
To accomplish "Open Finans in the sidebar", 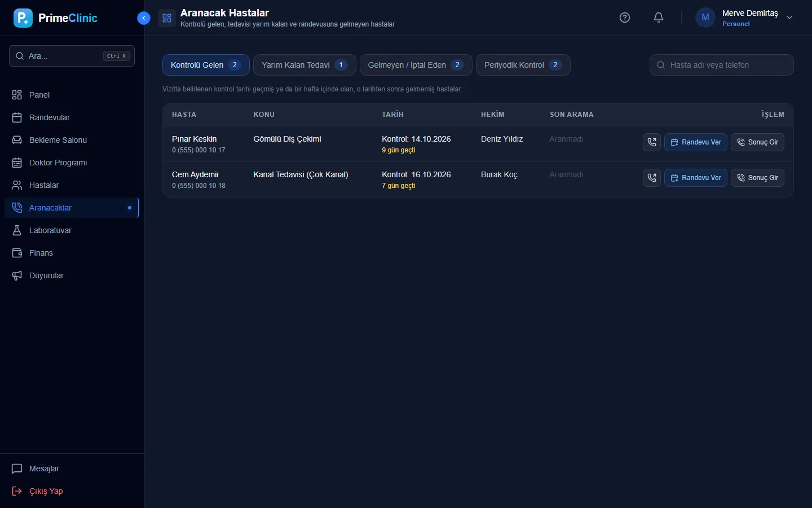I will point(72,253).
